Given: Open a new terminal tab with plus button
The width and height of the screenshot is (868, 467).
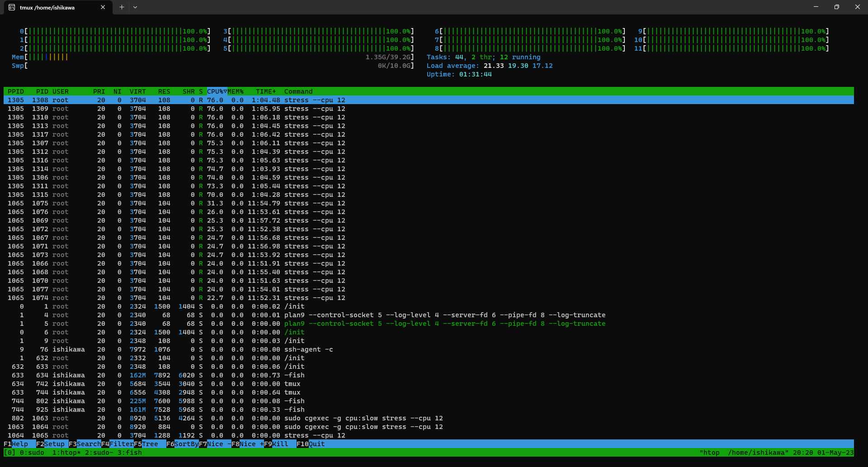Looking at the screenshot, I should 122,7.
